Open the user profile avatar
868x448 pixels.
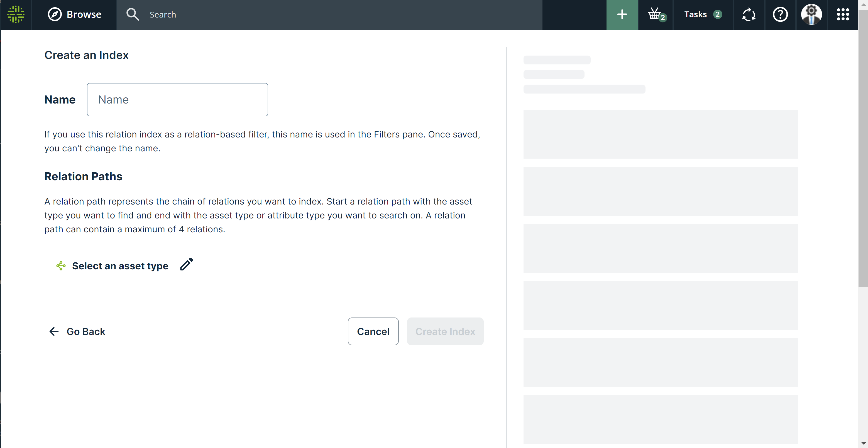click(811, 14)
